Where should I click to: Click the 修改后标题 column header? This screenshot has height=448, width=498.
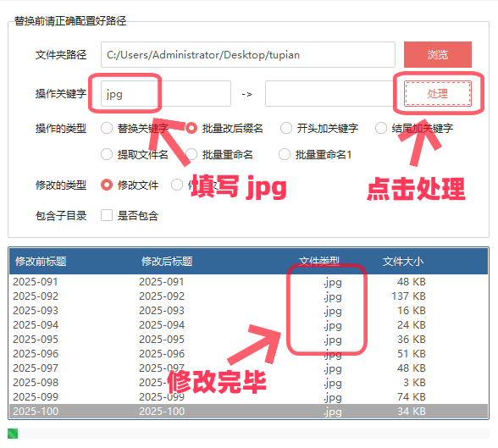pyautogui.click(x=167, y=262)
